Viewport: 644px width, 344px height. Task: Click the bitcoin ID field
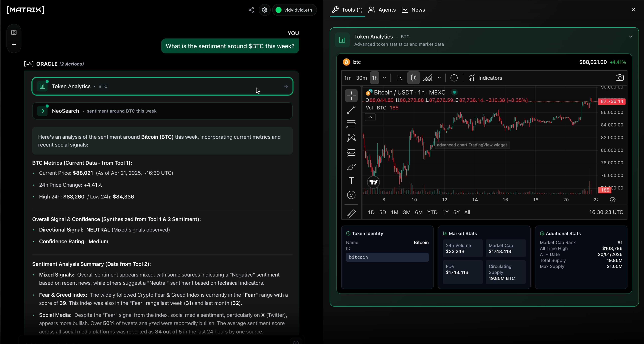pos(387,257)
